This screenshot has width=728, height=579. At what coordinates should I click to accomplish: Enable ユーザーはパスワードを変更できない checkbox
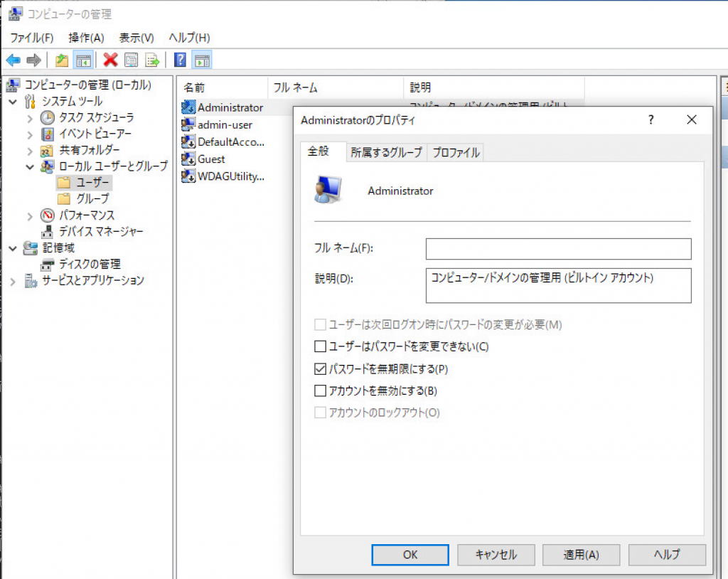(x=320, y=347)
